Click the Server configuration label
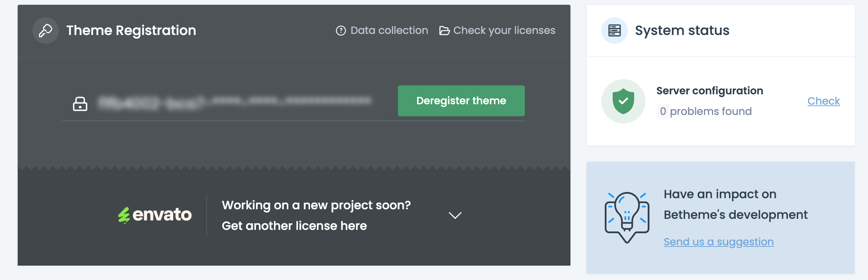 coord(709,91)
